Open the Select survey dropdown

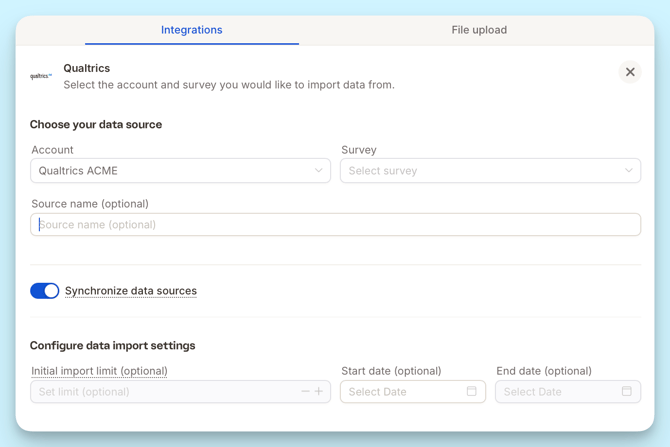click(490, 171)
